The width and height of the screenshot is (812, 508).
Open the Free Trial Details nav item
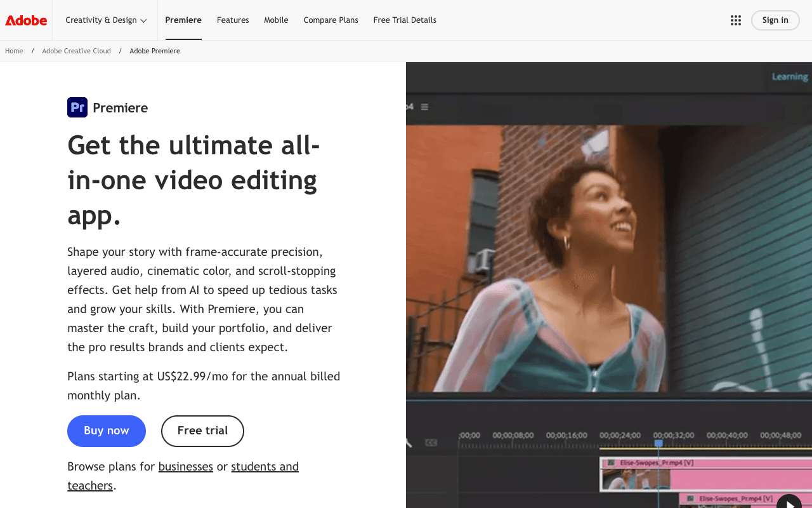pos(405,20)
